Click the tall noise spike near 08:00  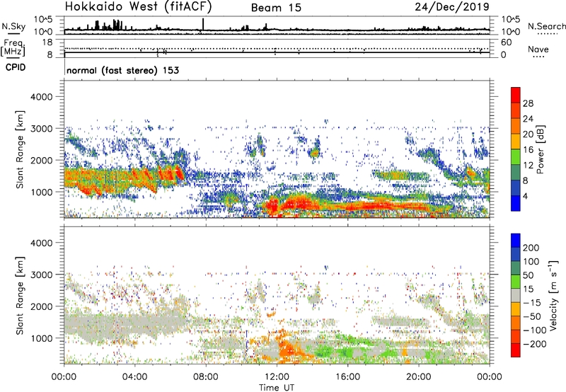click(203, 24)
